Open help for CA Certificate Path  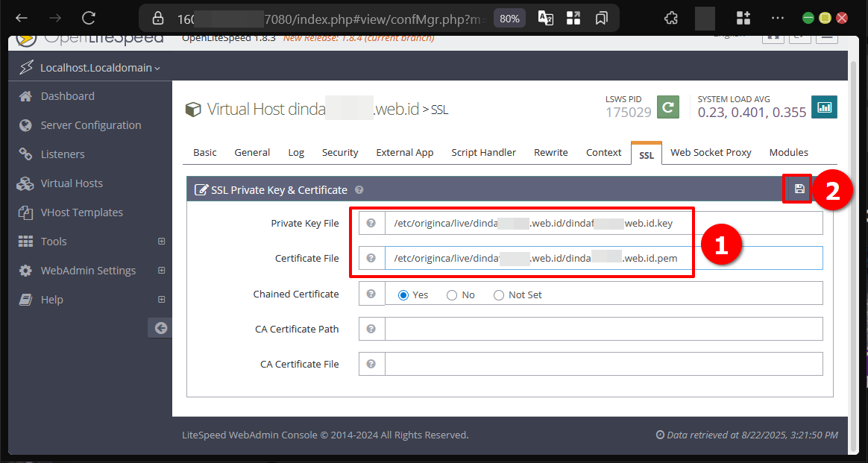pyautogui.click(x=371, y=329)
